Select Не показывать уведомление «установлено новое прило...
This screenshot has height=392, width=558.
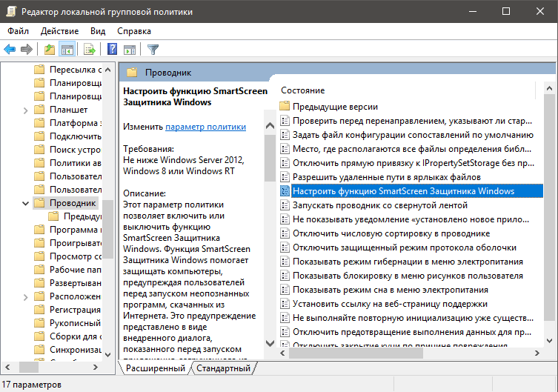tap(411, 219)
